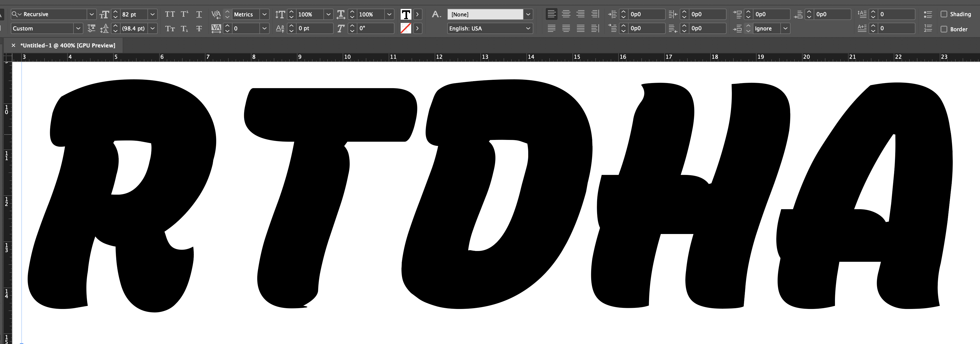Apply Superscript formatting

pyautogui.click(x=185, y=15)
